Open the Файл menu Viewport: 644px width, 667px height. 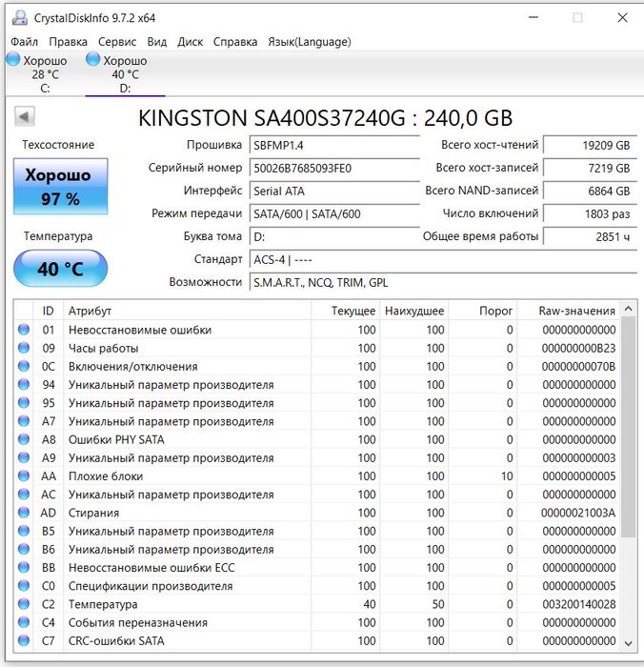click(x=24, y=42)
